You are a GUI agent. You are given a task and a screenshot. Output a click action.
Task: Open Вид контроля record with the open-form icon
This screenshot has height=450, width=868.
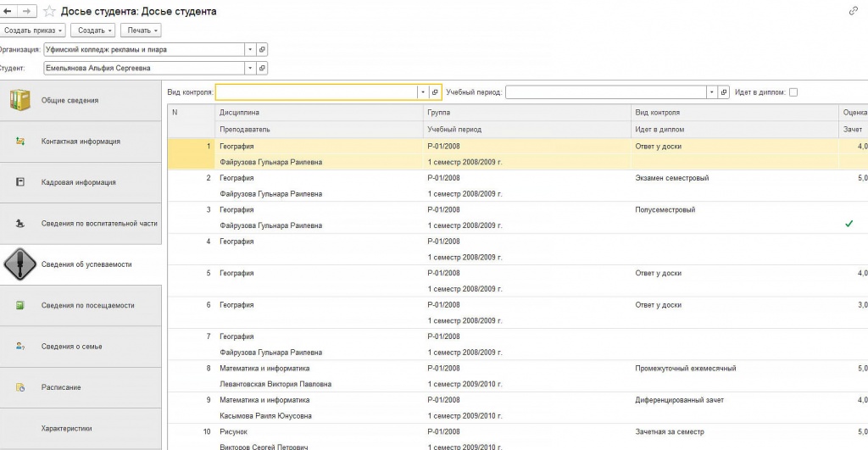coord(435,92)
